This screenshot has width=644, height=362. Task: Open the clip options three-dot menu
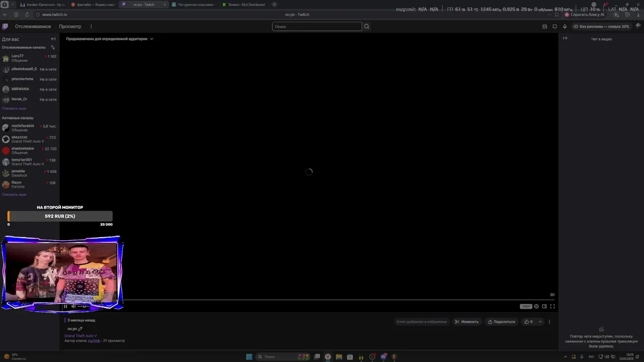point(549,322)
